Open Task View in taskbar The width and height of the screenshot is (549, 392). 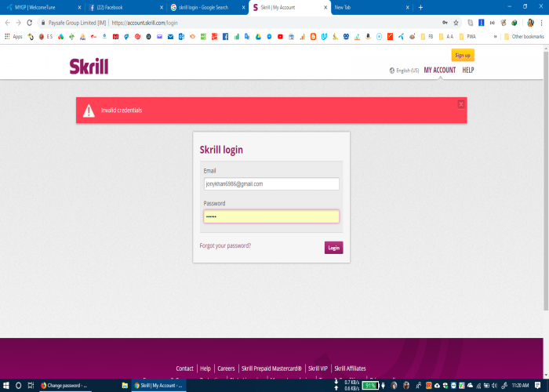[x=31, y=386]
